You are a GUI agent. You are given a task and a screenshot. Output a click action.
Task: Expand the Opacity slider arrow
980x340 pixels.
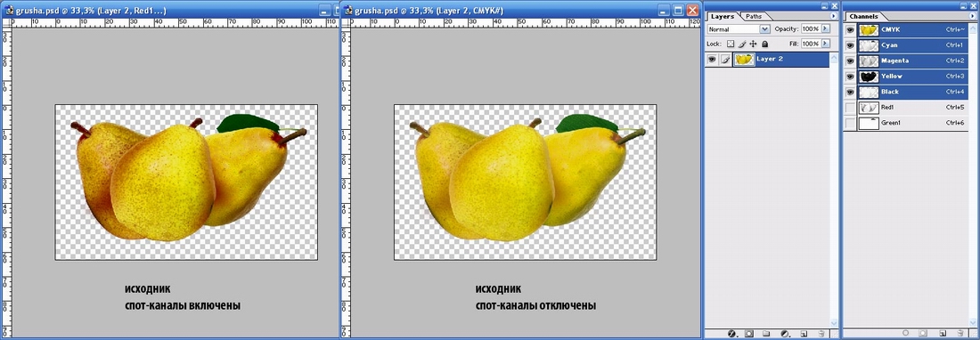click(825, 29)
